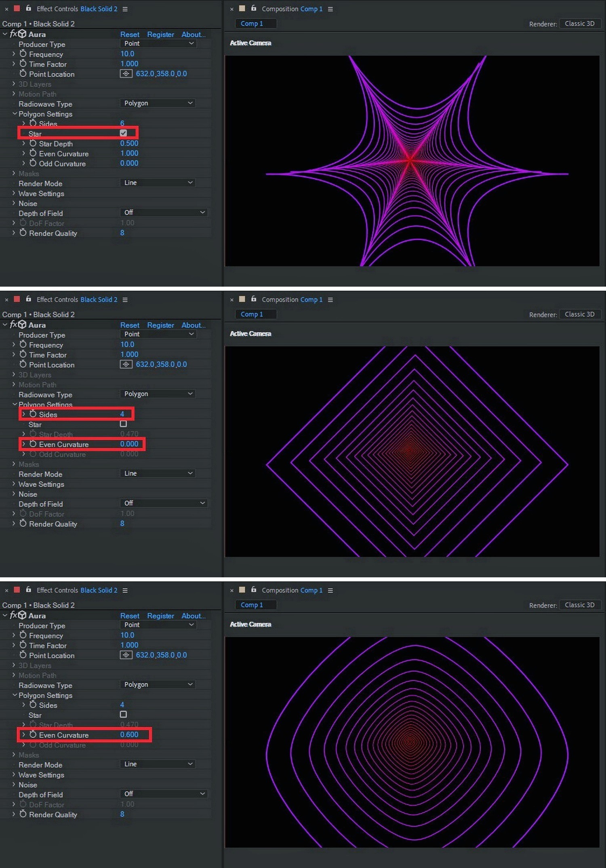
Task: Click the red label square in the star-preview Effect Controls tab
Action: [x=17, y=8]
